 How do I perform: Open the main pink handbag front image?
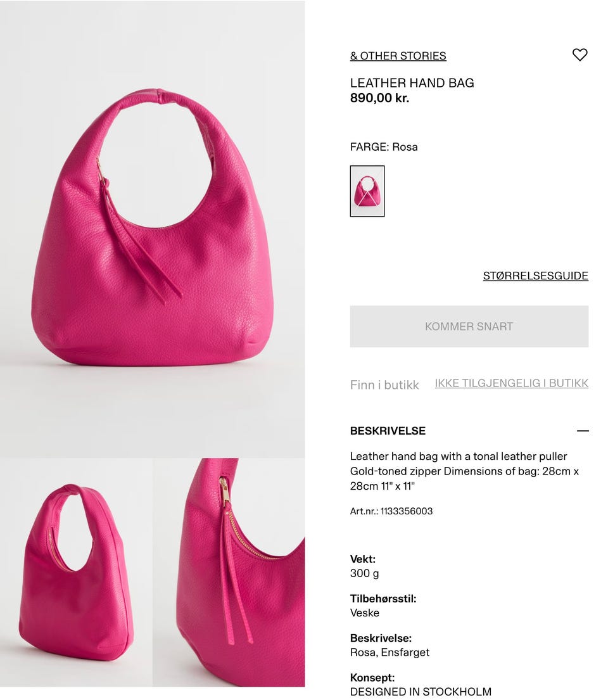(x=152, y=229)
